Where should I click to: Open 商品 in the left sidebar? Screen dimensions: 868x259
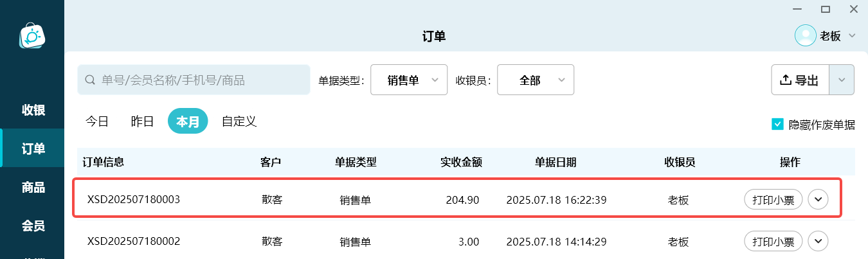point(33,187)
